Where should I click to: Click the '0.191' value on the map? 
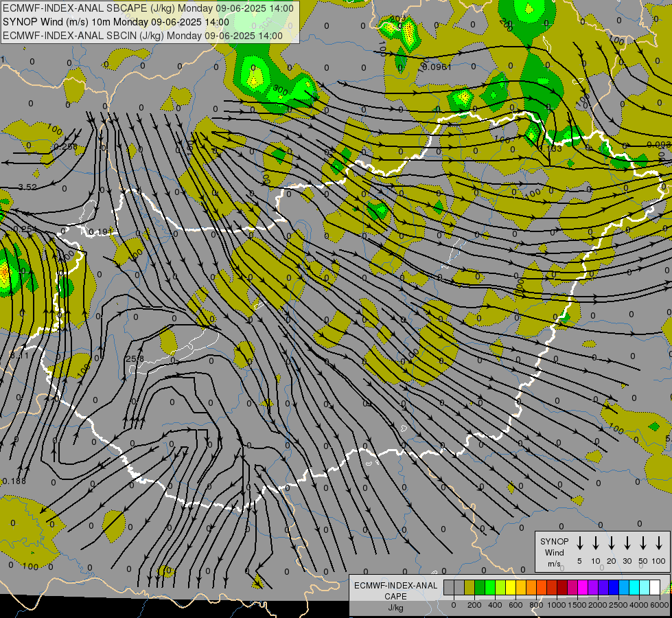(x=100, y=232)
